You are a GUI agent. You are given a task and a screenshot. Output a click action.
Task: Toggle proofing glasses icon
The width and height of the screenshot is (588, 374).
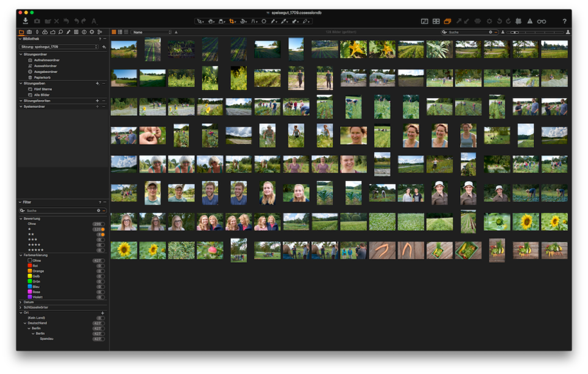coord(541,21)
